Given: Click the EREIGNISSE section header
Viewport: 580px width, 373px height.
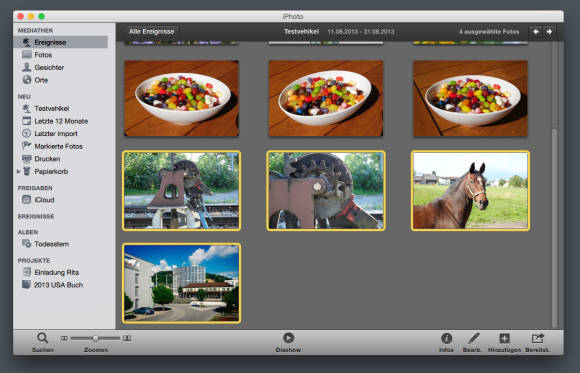Looking at the screenshot, I should click(x=36, y=216).
